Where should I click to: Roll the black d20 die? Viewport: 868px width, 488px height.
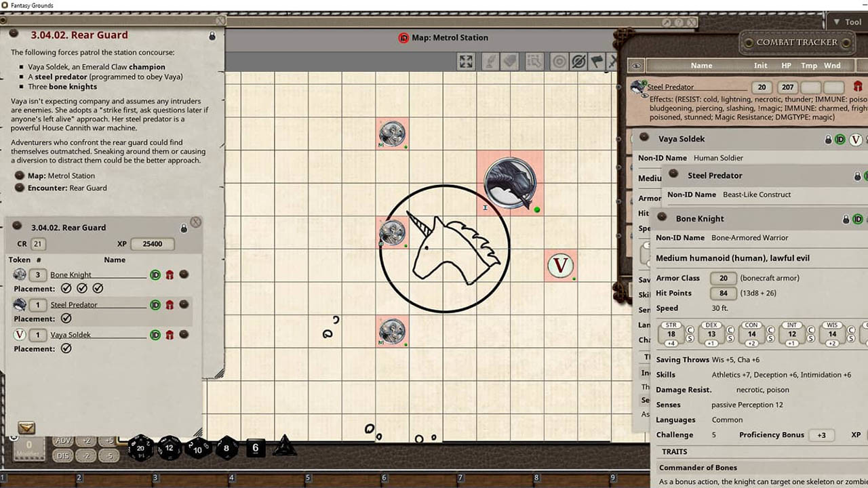(x=140, y=448)
